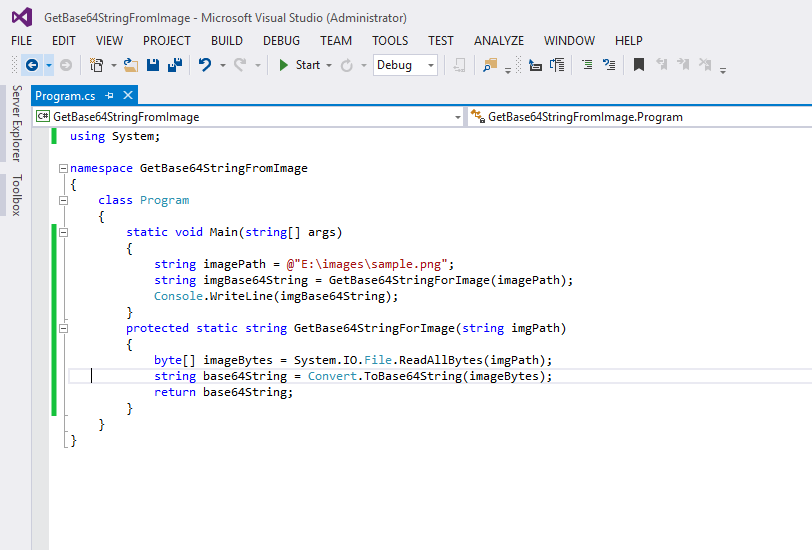Click the Undo arrow icon
Screen dimensions: 812x550
pyautogui.click(x=204, y=65)
